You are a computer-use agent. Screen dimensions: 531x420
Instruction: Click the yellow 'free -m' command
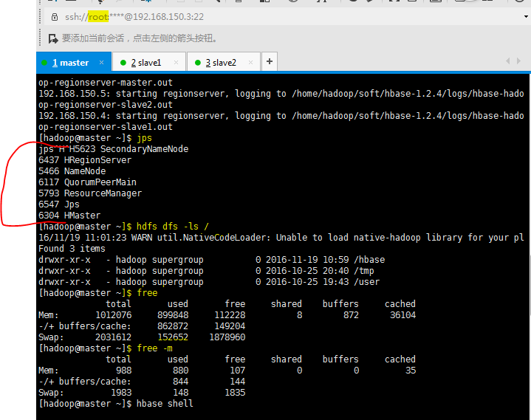click(x=155, y=348)
